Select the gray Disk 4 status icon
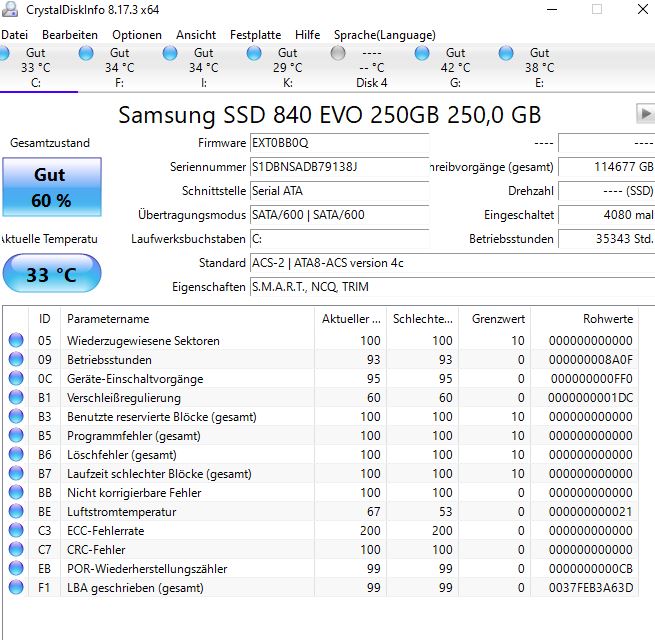The height and width of the screenshot is (640, 655). pos(338,53)
